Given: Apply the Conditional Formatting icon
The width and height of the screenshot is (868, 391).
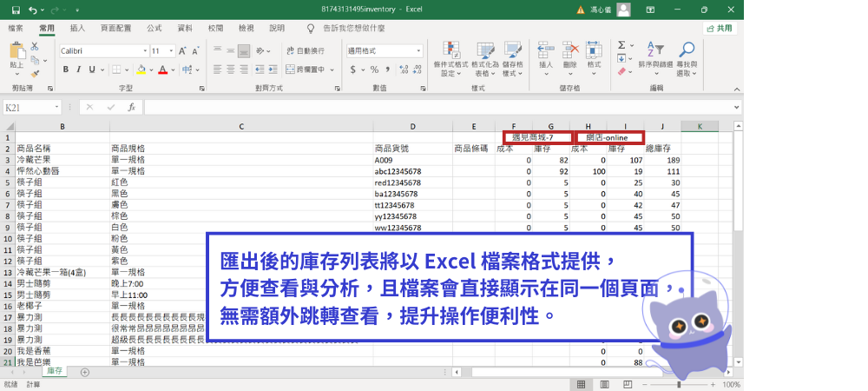Looking at the screenshot, I should coord(450,59).
